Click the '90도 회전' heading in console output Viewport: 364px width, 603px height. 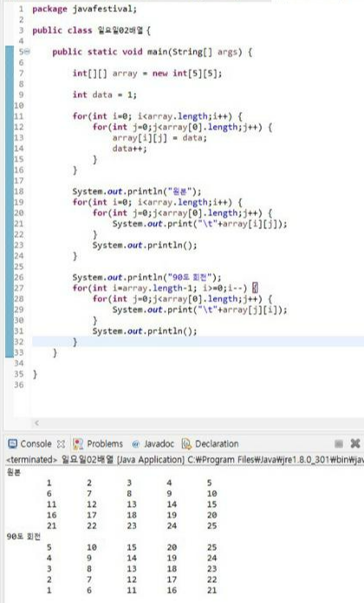click(23, 536)
